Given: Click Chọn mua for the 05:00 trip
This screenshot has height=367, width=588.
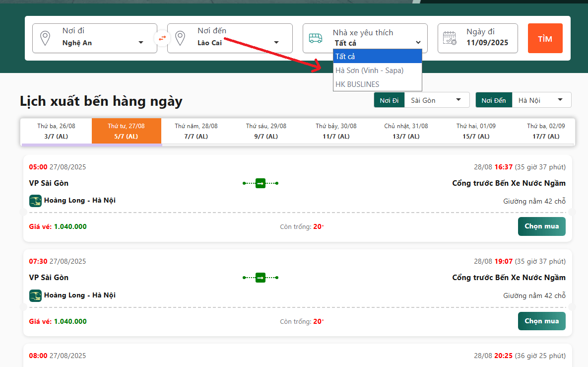Looking at the screenshot, I should (541, 226).
